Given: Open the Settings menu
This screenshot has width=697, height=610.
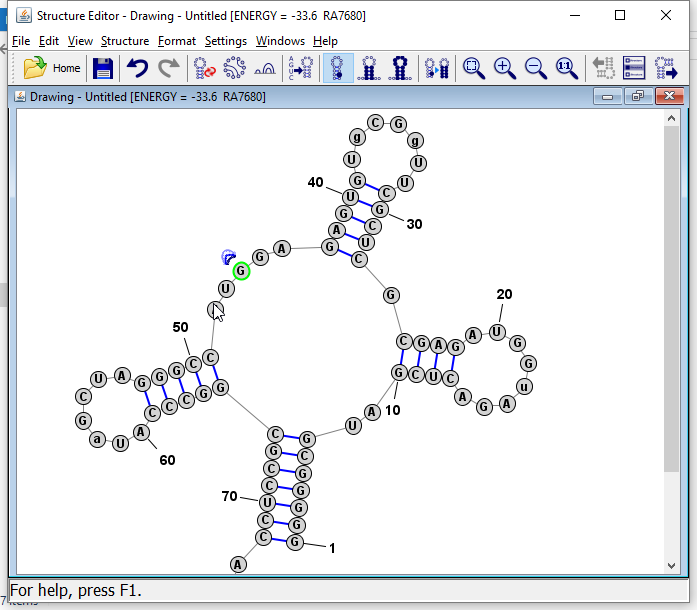Looking at the screenshot, I should [x=225, y=41].
